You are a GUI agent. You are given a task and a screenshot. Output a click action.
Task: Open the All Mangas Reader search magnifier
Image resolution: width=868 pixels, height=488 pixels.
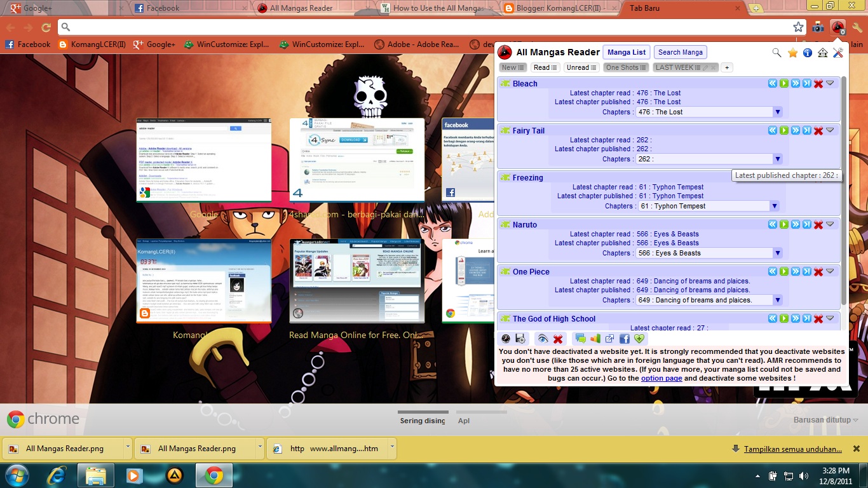click(x=776, y=53)
